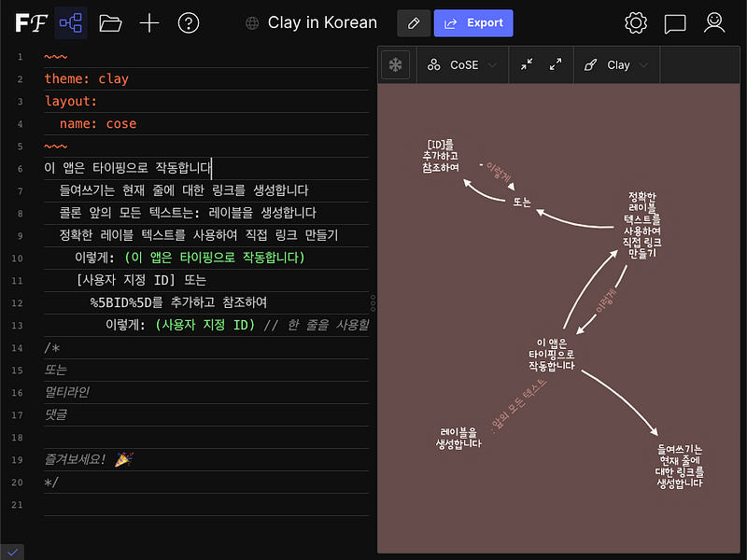Click the shrink arrows icon

(527, 64)
